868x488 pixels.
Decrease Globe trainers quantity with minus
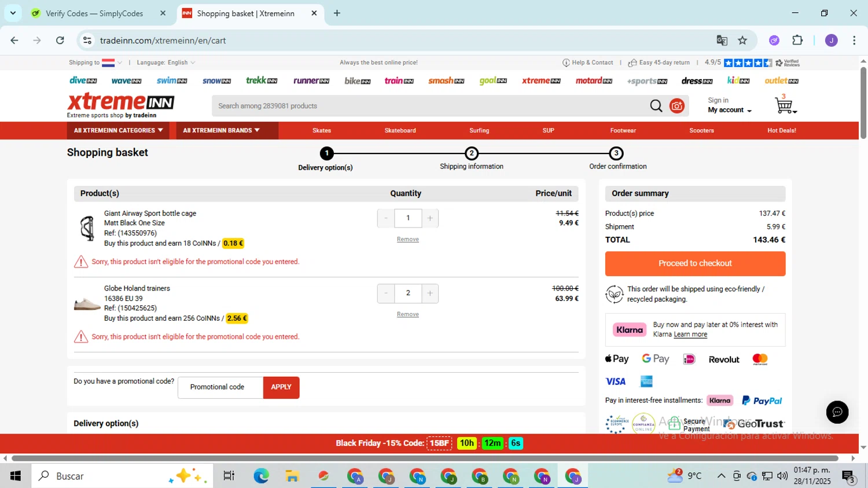pos(386,293)
